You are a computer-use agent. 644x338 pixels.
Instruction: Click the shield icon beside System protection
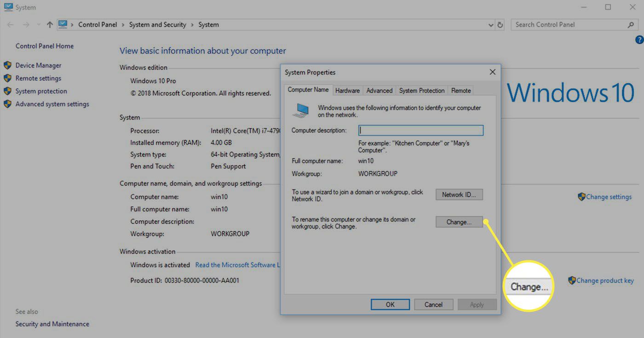click(x=7, y=91)
